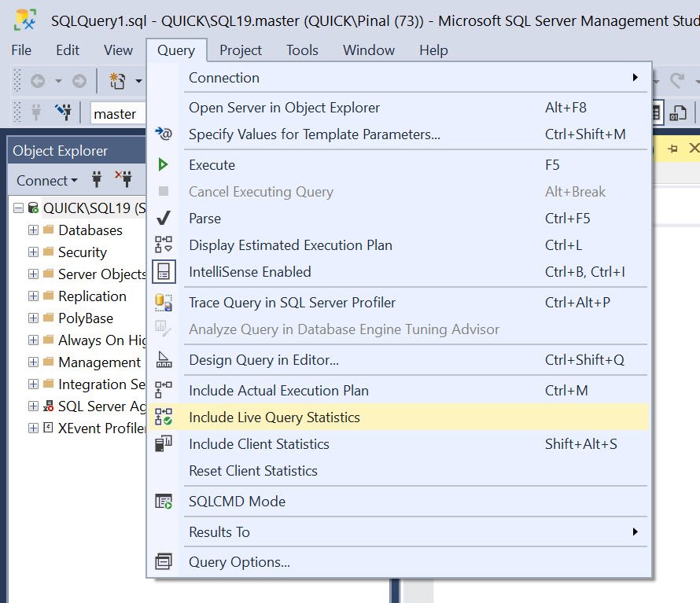Expand the Databases tree node
700x603 pixels.
tap(33, 230)
